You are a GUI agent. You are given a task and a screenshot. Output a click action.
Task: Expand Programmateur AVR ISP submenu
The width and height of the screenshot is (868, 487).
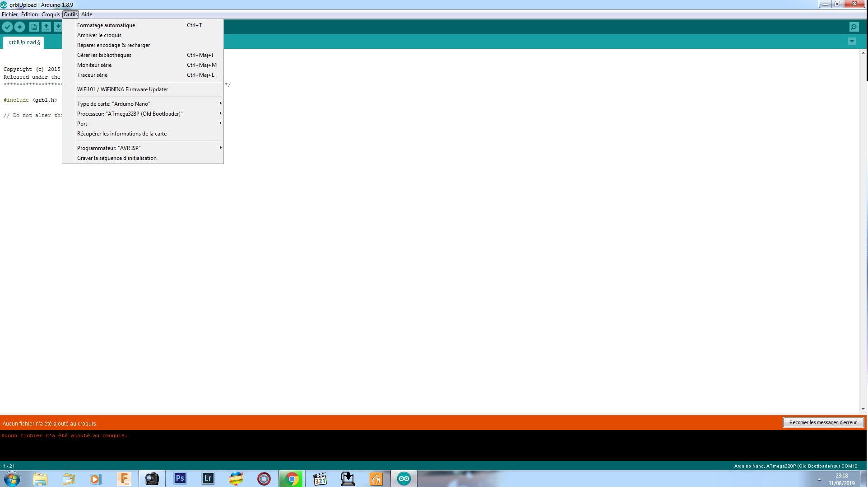(143, 148)
